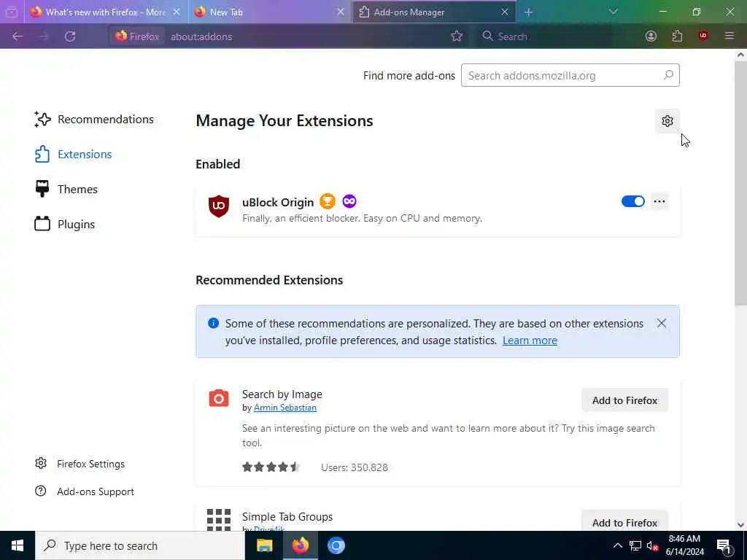Open the Themes category

[x=66, y=189]
